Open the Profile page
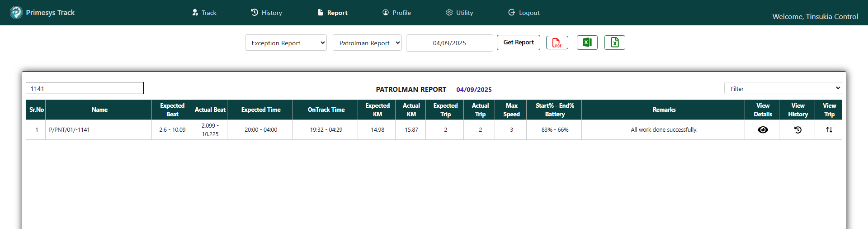This screenshot has width=868, height=229. tap(397, 13)
